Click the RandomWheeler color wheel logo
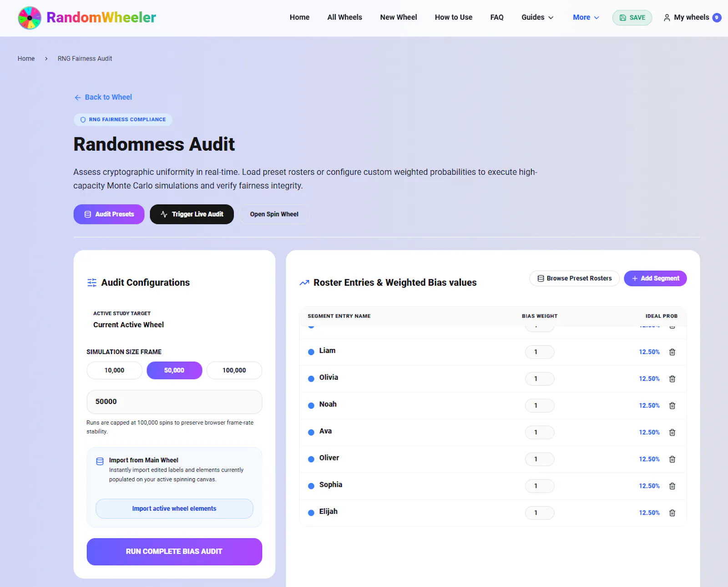The height and width of the screenshot is (587, 728). pos(30,18)
